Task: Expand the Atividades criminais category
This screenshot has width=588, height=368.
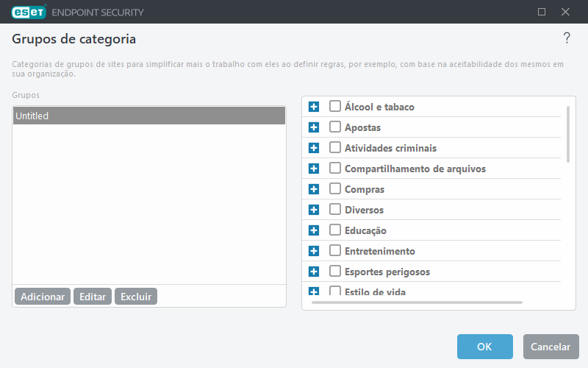Action: pos(314,148)
